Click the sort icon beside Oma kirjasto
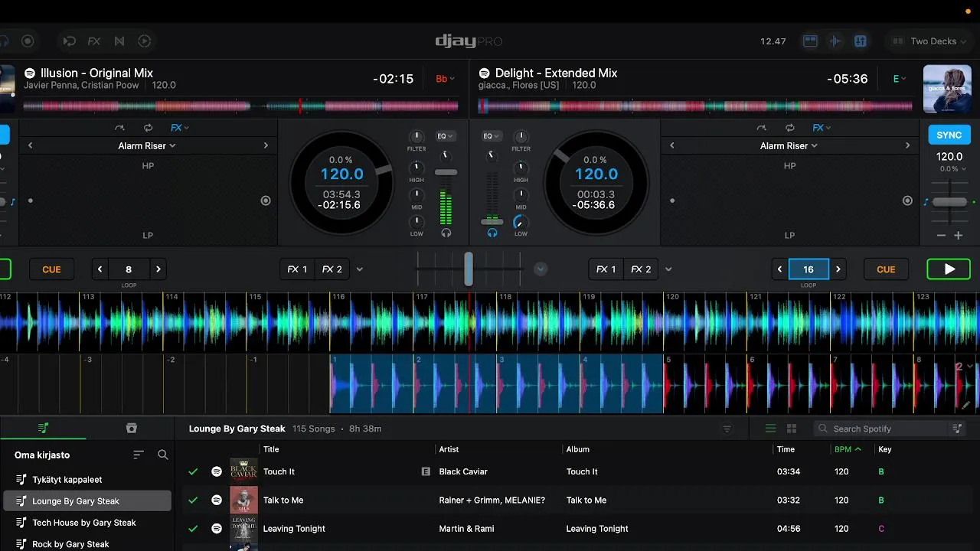The width and height of the screenshot is (980, 551). pos(139,455)
